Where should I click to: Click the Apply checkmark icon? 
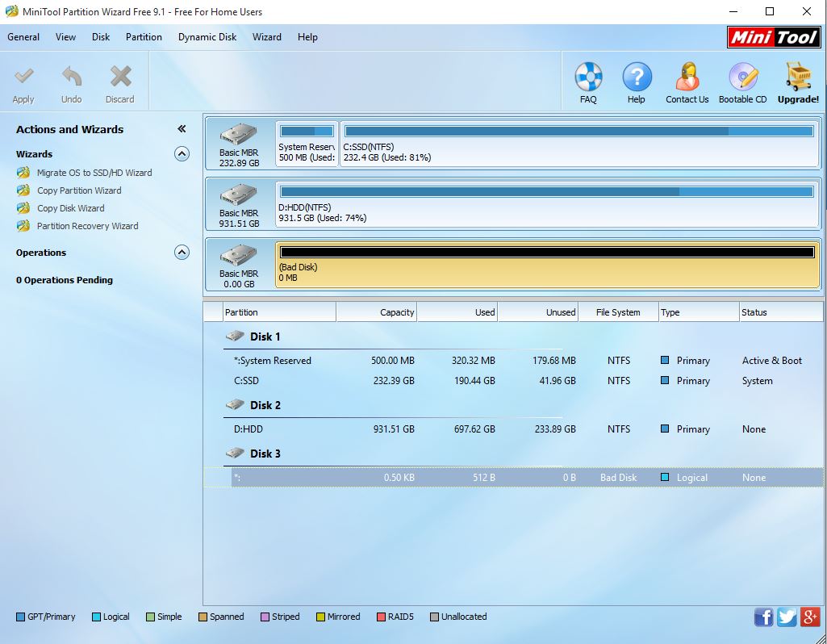click(23, 77)
